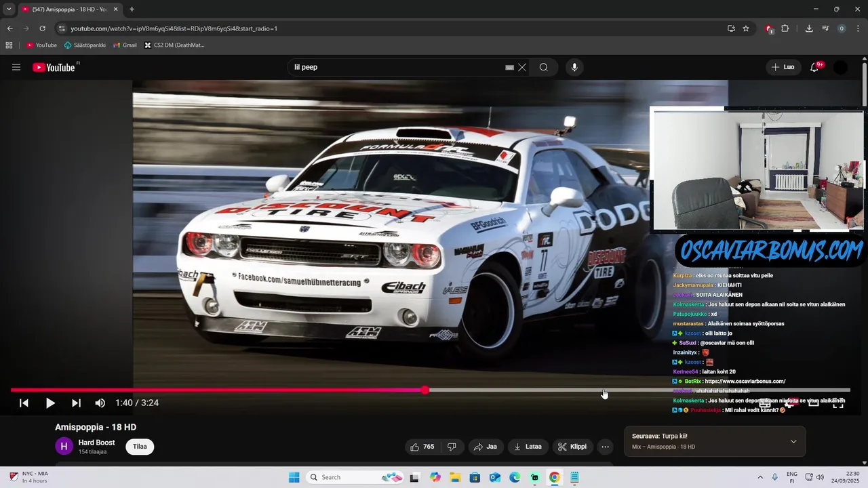Bookmark this page with the star
The height and width of the screenshot is (488, 868).
click(x=746, y=28)
